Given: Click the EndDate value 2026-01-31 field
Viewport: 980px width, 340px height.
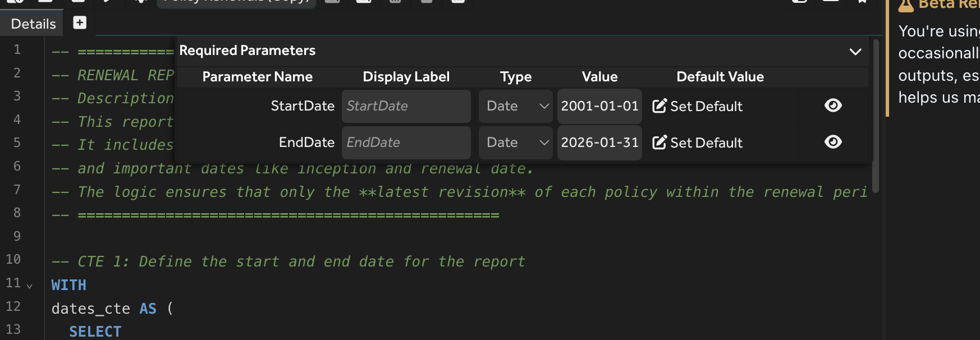Looking at the screenshot, I should coord(599,143).
